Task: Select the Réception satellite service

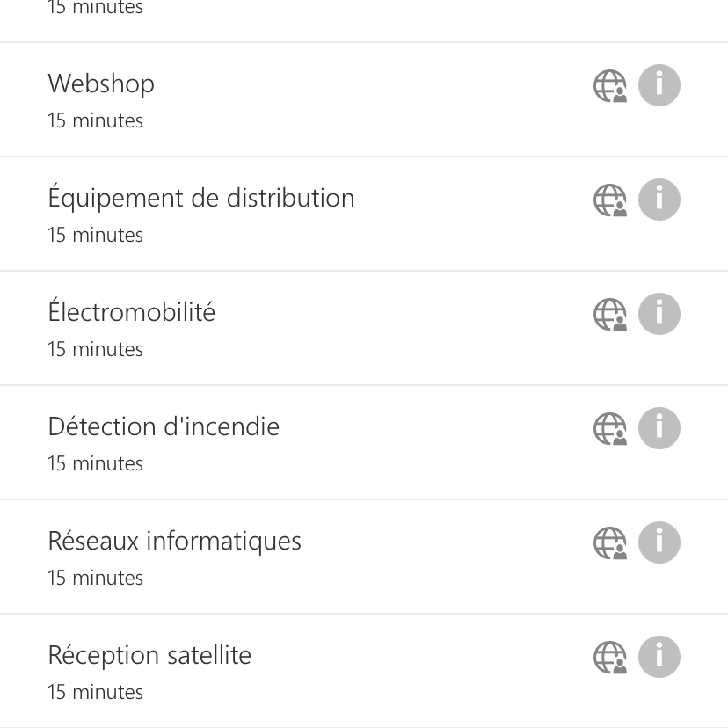Action: point(149,655)
